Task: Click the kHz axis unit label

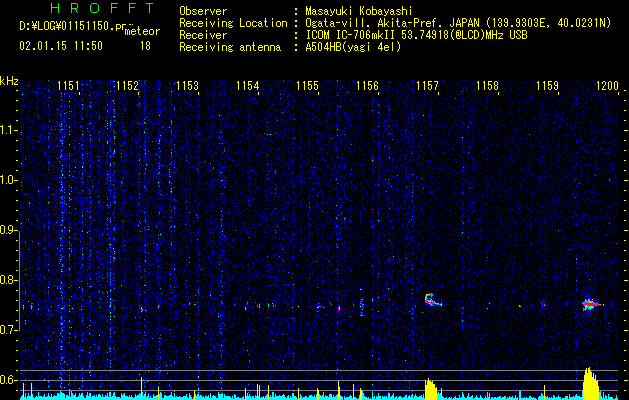Action: 9,81
